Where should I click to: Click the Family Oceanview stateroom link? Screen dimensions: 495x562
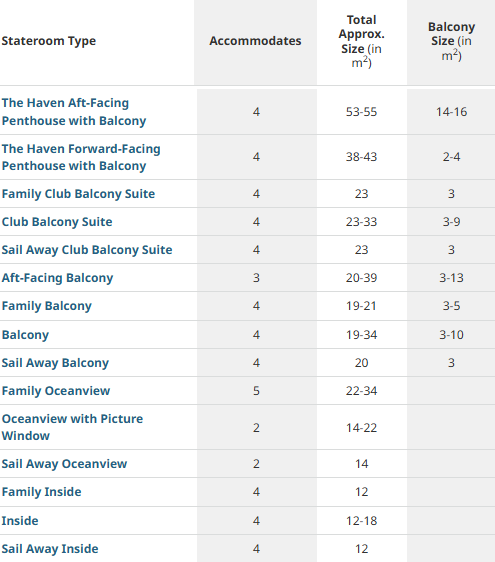tap(56, 391)
